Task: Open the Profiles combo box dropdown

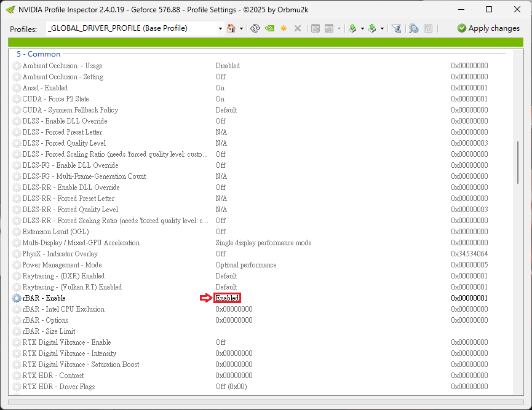Action: [220, 28]
